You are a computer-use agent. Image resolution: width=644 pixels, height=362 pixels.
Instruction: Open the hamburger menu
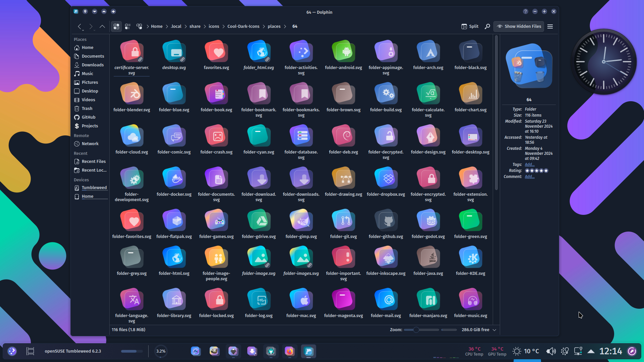click(550, 26)
